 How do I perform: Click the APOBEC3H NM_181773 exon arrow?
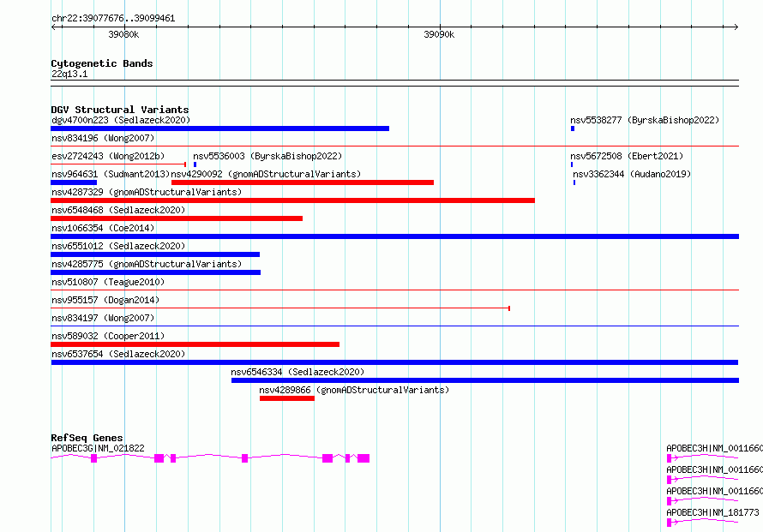click(x=672, y=523)
